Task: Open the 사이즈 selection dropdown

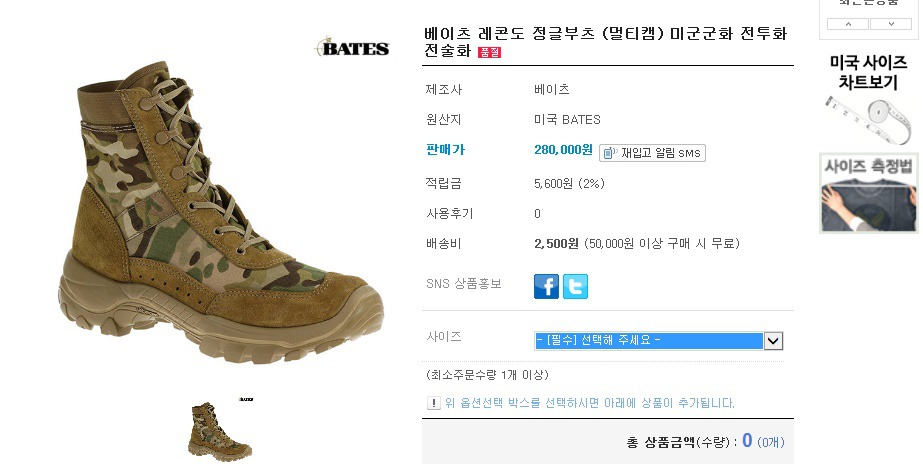Action: 659,340
